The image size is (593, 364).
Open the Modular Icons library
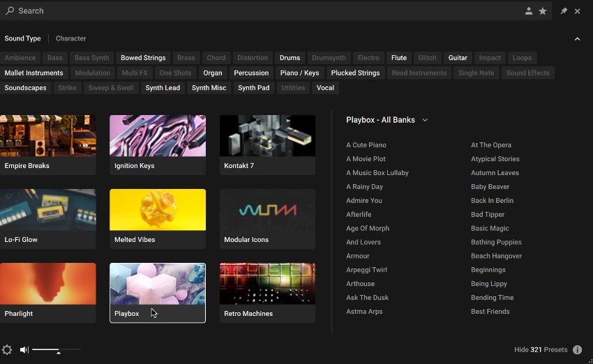click(267, 219)
